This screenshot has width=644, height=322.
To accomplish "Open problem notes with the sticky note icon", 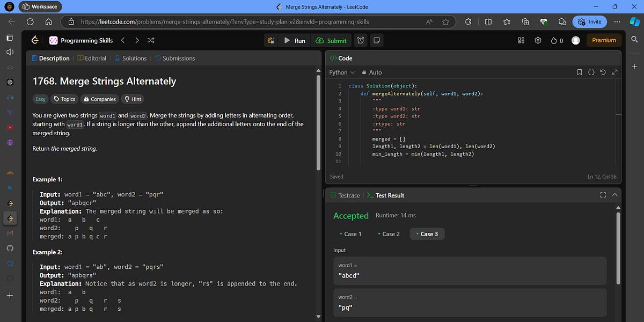I will (x=377, y=40).
